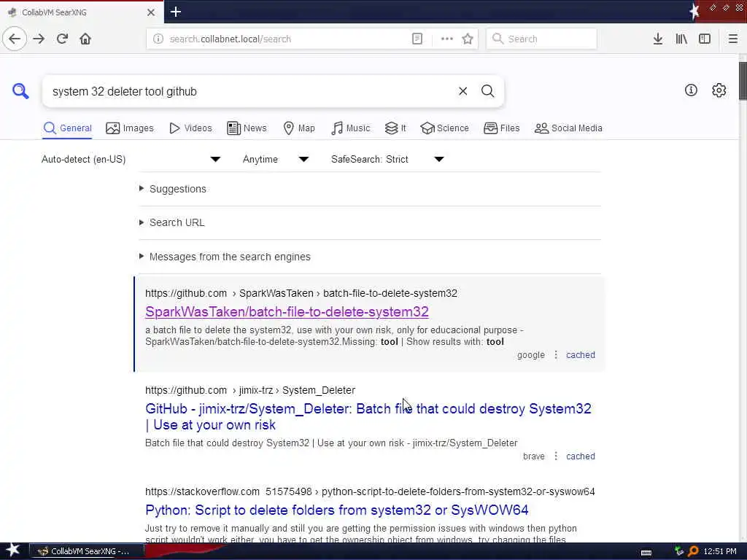Click the keyboard icon in system tray

[x=646, y=552]
